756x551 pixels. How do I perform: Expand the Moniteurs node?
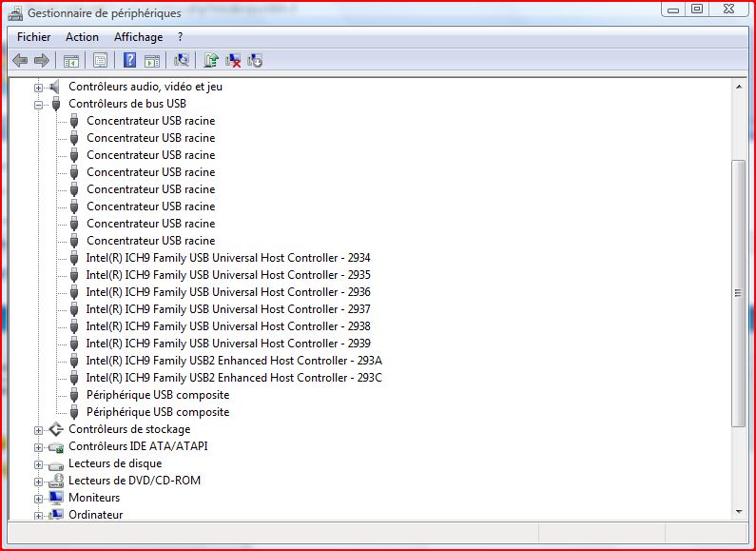(x=38, y=499)
